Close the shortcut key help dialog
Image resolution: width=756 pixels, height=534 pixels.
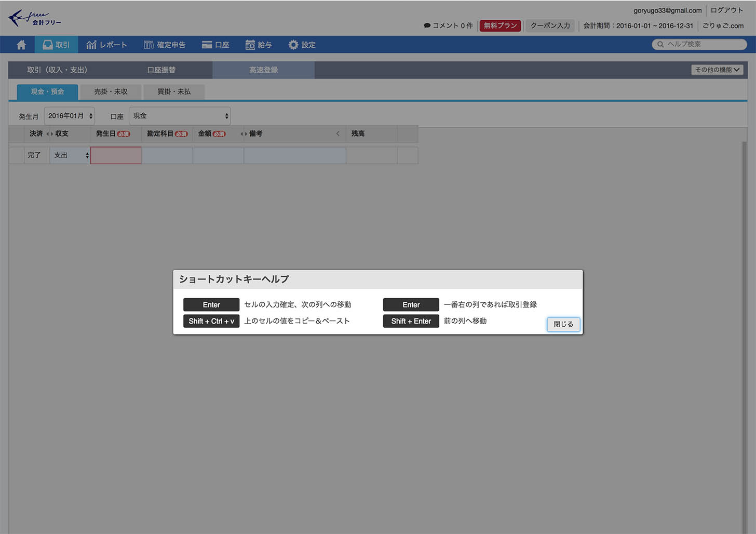(x=563, y=324)
